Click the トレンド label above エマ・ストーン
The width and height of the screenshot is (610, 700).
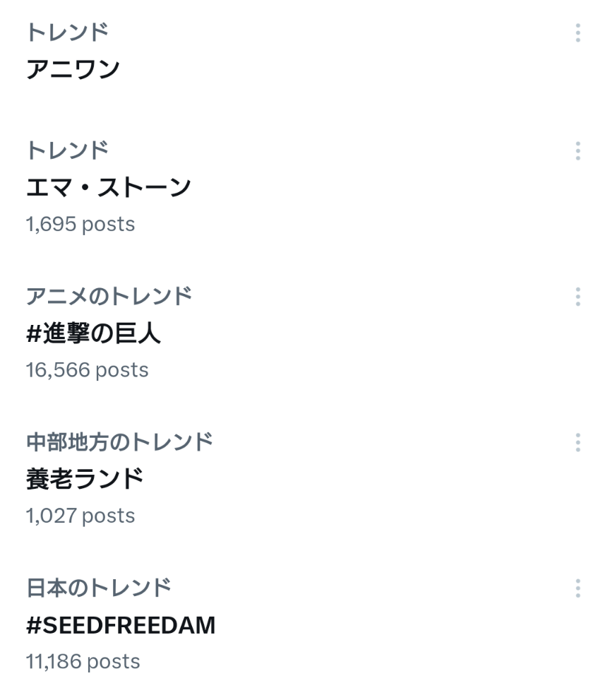coord(67,150)
